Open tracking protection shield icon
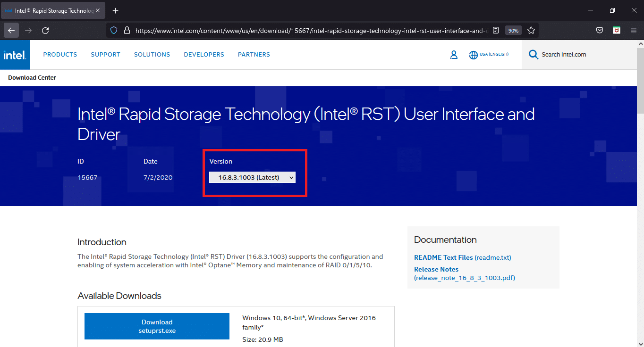The width and height of the screenshot is (644, 347). (x=113, y=31)
